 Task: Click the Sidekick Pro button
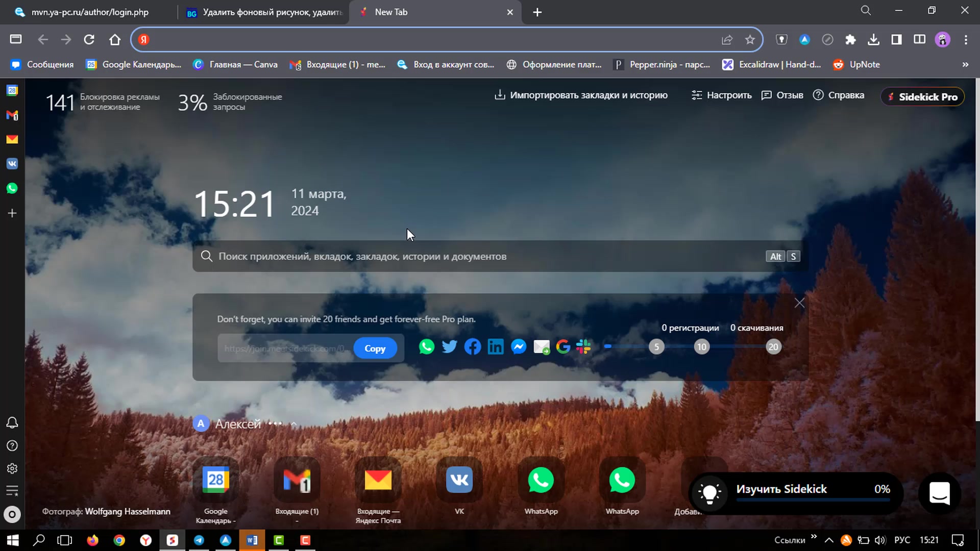pyautogui.click(x=922, y=97)
